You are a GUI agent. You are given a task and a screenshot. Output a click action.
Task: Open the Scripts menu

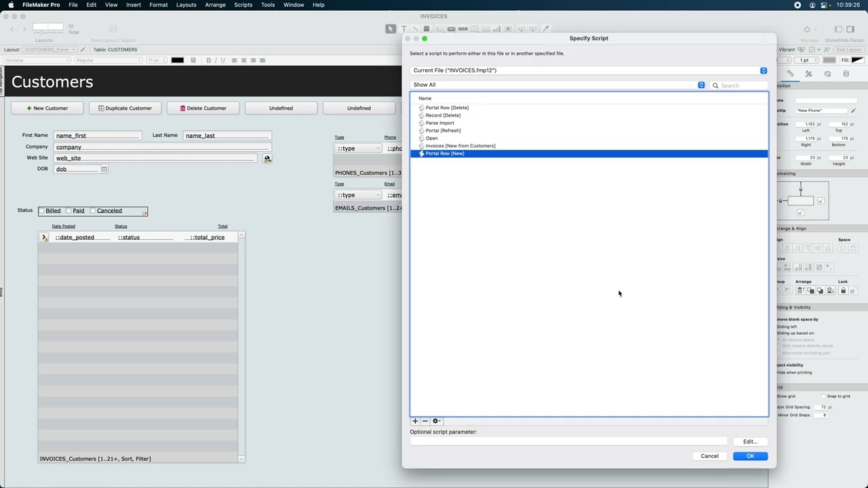[243, 5]
